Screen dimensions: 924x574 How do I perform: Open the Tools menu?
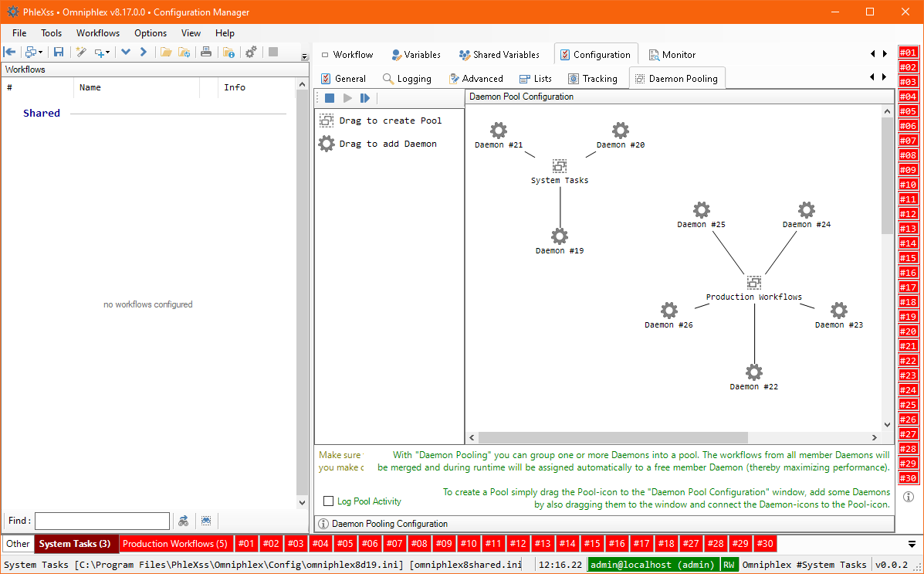click(x=51, y=33)
